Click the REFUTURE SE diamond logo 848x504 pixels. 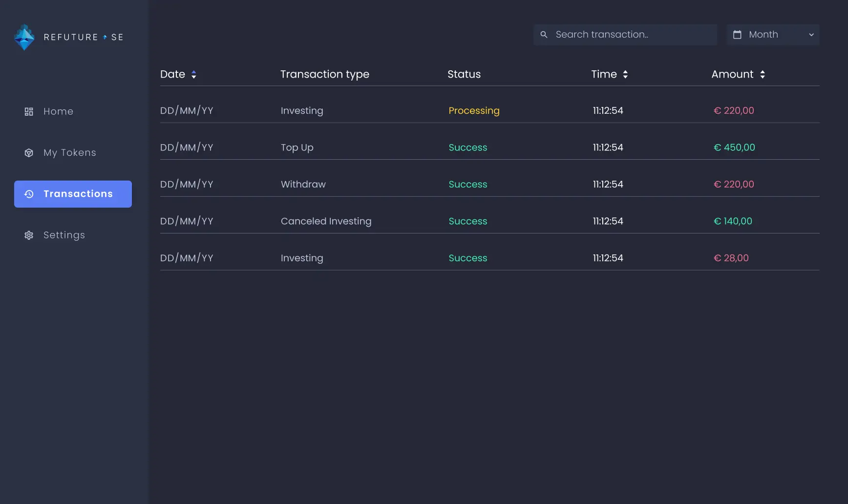(x=24, y=37)
